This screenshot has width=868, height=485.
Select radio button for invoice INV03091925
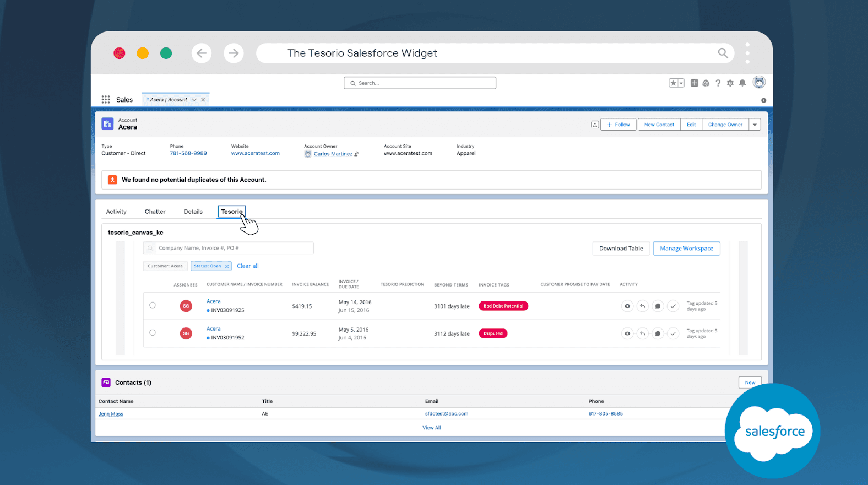pyautogui.click(x=153, y=305)
